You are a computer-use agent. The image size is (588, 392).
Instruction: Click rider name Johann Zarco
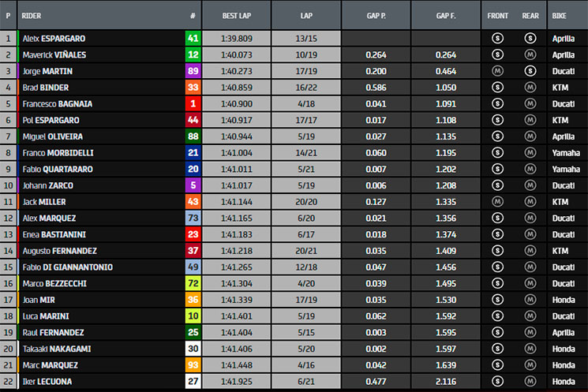pos(47,185)
